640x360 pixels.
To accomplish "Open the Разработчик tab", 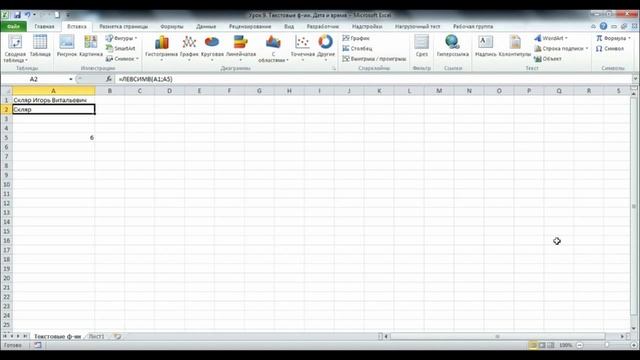I will click(323, 26).
